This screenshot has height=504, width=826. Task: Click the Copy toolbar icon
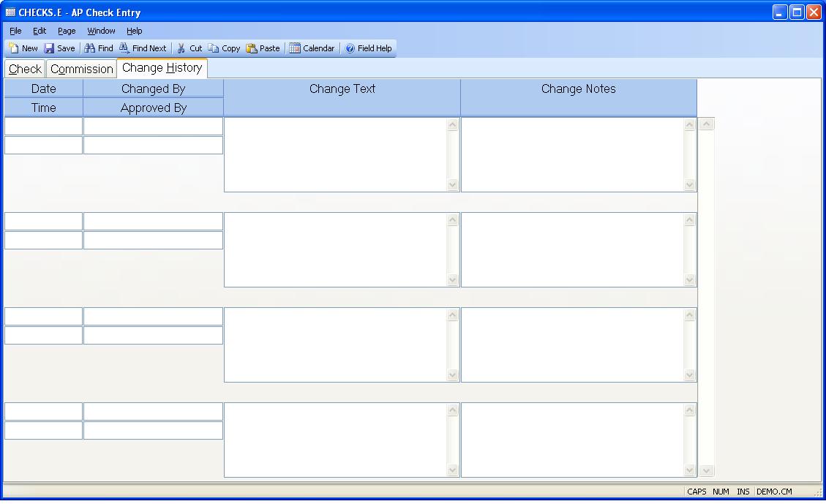click(x=214, y=48)
